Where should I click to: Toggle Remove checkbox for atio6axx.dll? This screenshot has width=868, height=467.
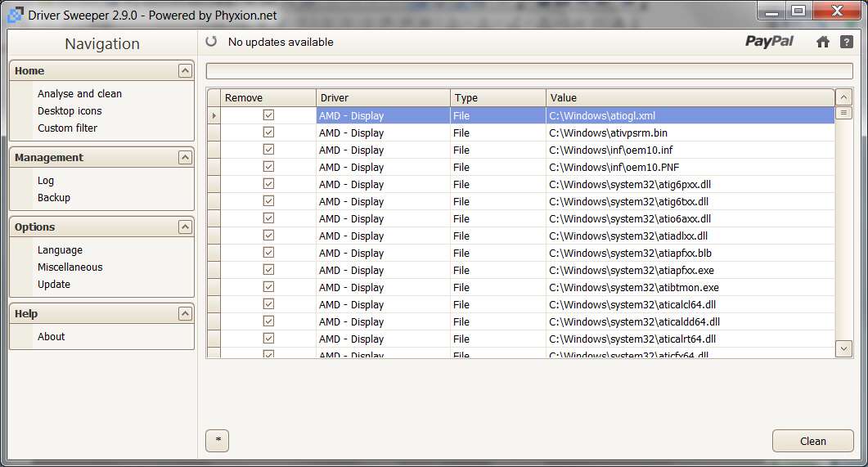click(268, 218)
